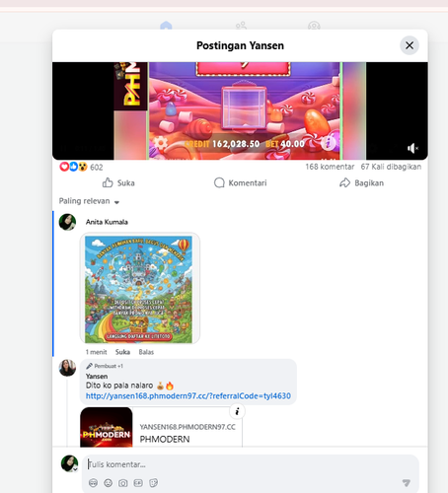Click the Groups icon in the top navigation
The height and width of the screenshot is (493, 448).
[x=314, y=26]
